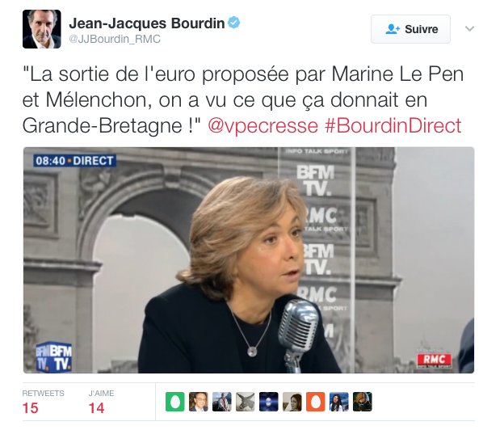The width and height of the screenshot is (504, 430).
Task: Click the sixth liker avatar before orange egg
Action: (x=292, y=402)
